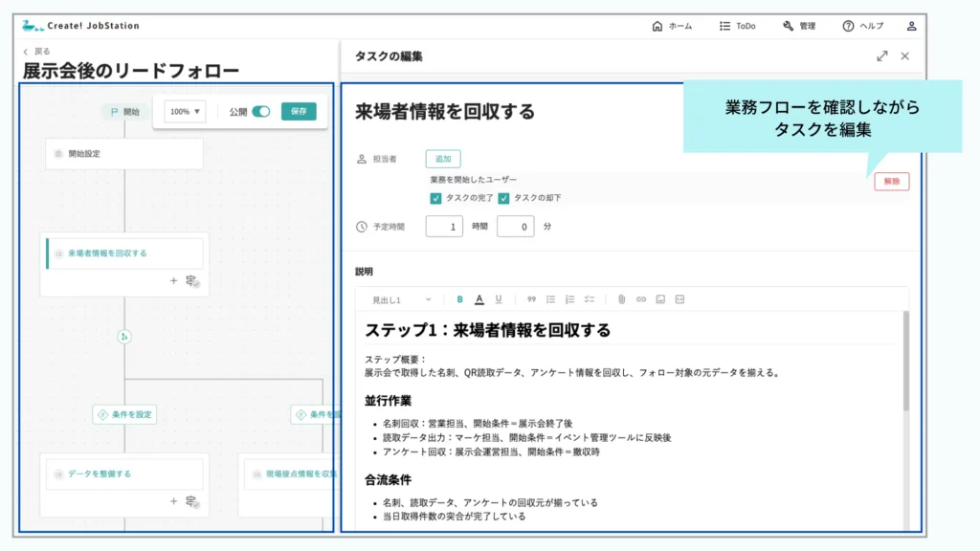This screenshot has width=980, height=551.
Task: Open the 見出し1 heading style dropdown
Action: pyautogui.click(x=401, y=299)
